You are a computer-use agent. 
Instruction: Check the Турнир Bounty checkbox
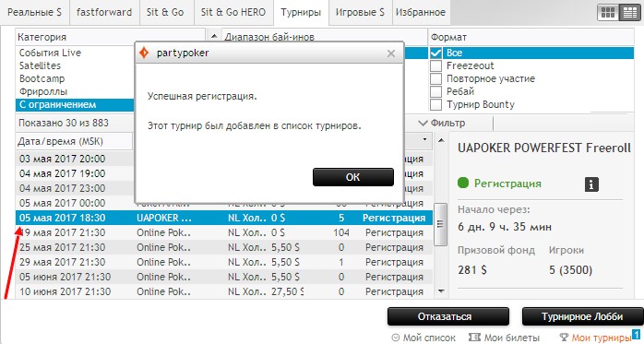tap(435, 104)
